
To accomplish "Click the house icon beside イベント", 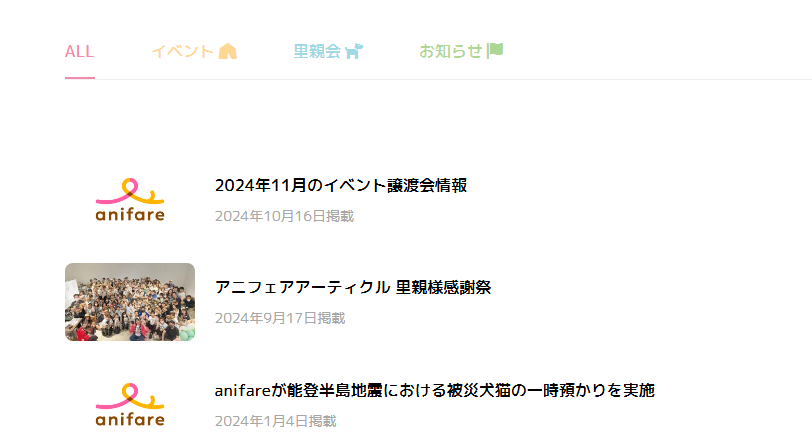I will click(x=227, y=51).
